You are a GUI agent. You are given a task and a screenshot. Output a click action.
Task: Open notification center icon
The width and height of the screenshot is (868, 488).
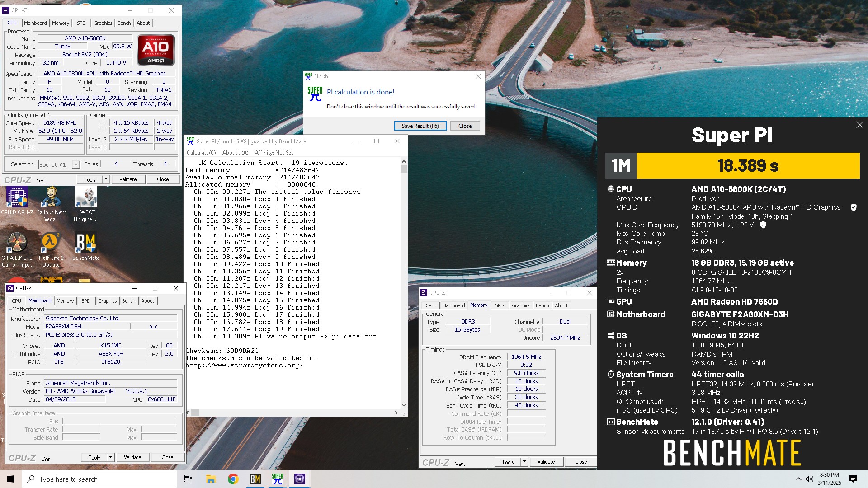(x=853, y=479)
